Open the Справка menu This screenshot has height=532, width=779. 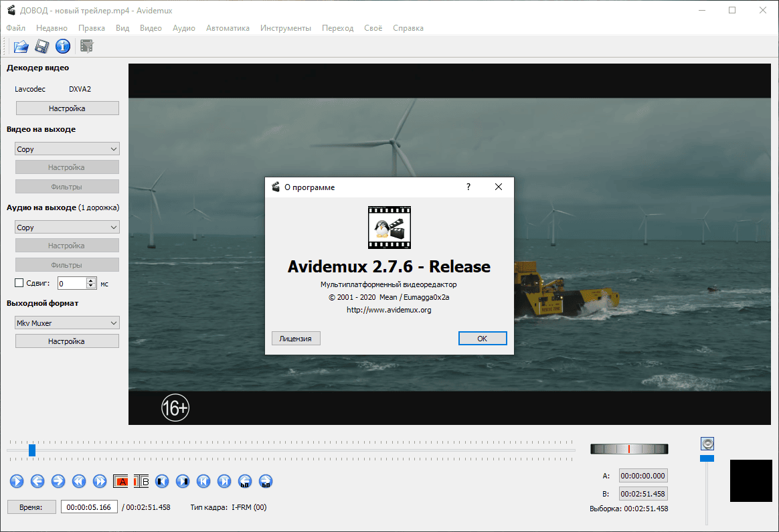pos(408,28)
